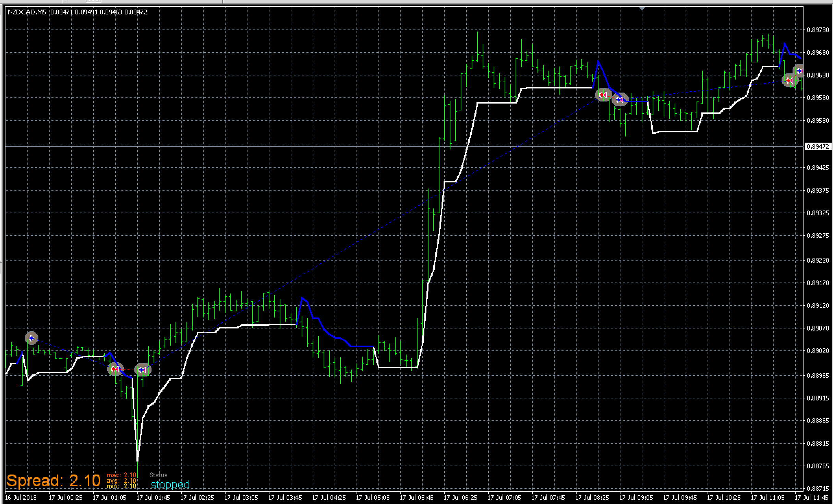Click the 0.88965 price scale label
833x504 pixels.
point(818,375)
